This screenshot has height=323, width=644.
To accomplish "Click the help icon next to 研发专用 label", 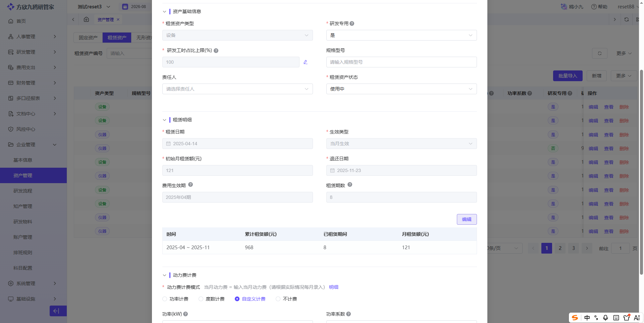I will [352, 23].
